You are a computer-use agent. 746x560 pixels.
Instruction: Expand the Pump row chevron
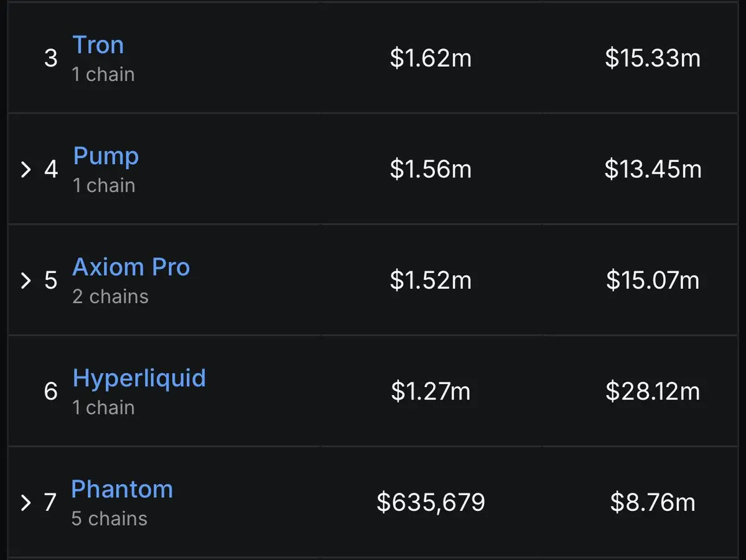tap(26, 169)
